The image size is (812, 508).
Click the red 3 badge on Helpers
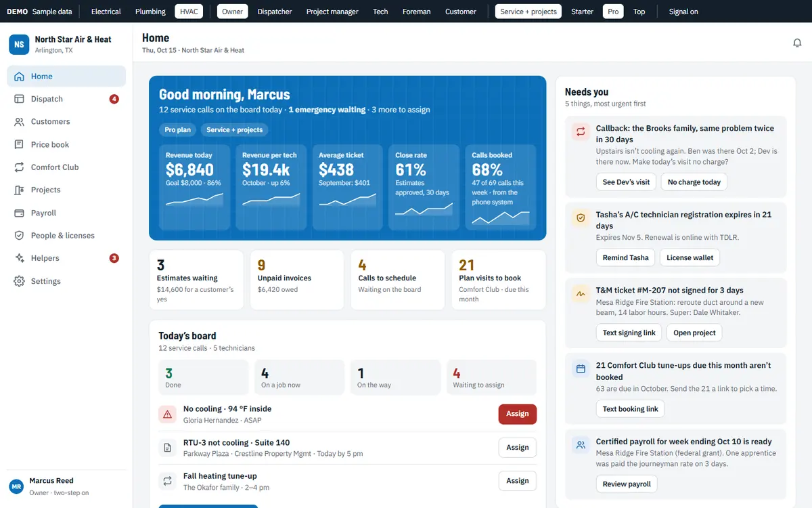(x=114, y=258)
